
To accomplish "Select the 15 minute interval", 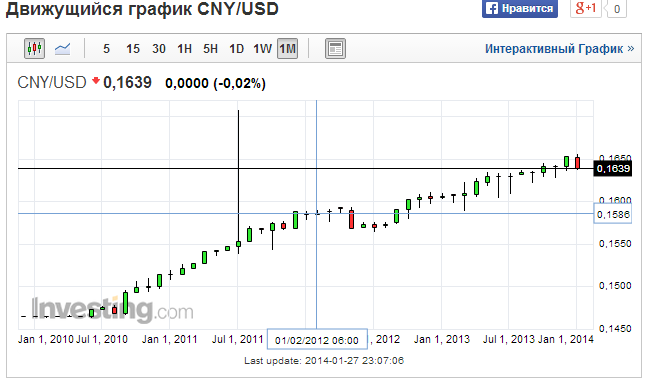I will click(x=133, y=49).
